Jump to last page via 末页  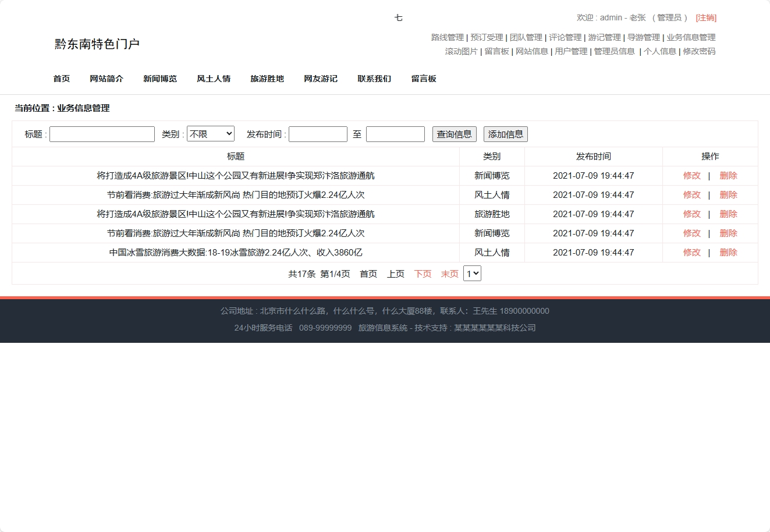(449, 274)
